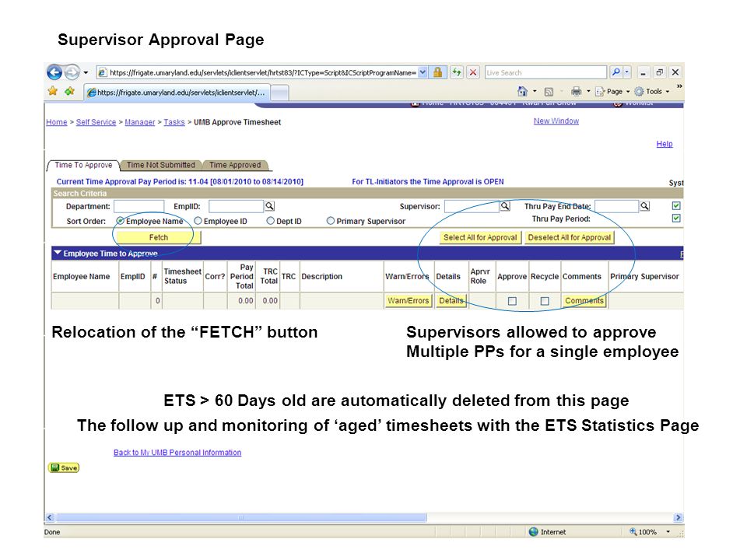Click the Warn/Errors button in the row

[409, 301]
